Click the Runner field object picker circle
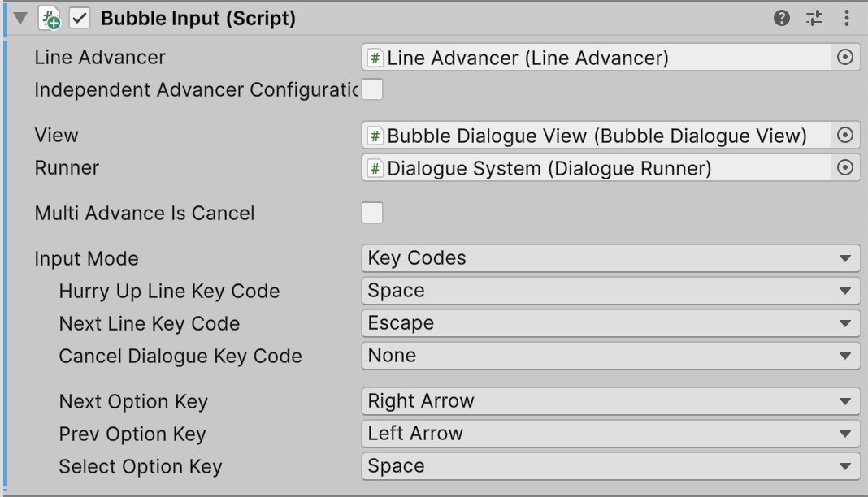This screenshot has width=868, height=497. click(x=845, y=168)
